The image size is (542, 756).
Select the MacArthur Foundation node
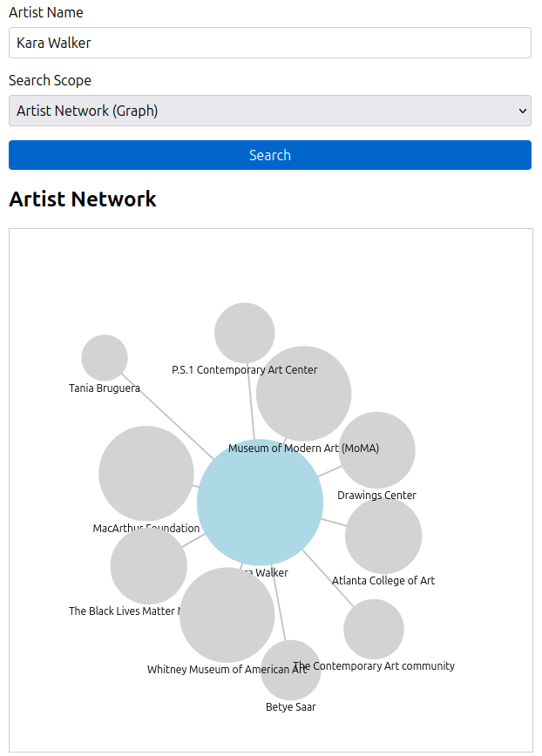[146, 474]
